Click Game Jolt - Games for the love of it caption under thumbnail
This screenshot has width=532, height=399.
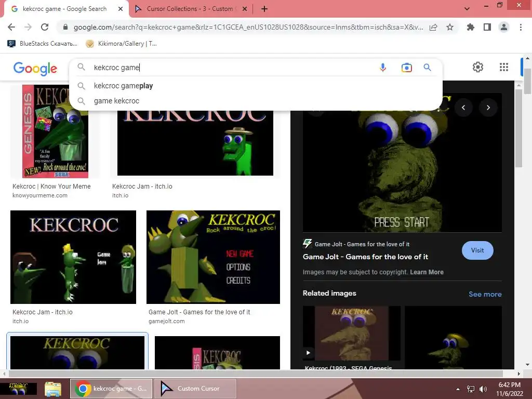199,312
